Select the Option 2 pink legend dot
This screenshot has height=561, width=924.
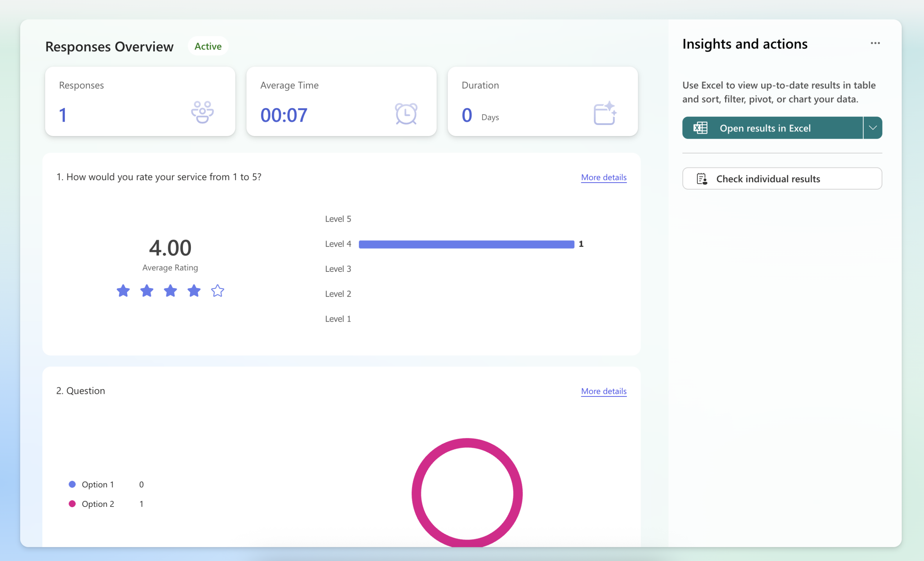72,504
